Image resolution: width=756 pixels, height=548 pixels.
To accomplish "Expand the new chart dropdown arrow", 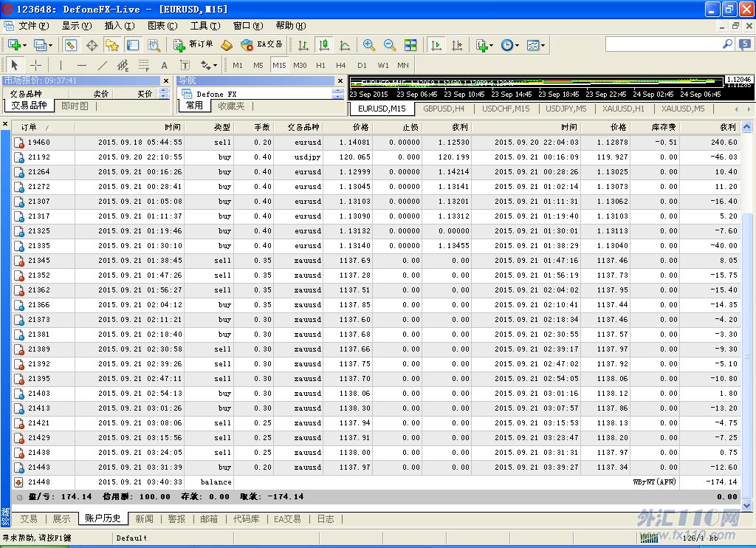I will tap(24, 45).
